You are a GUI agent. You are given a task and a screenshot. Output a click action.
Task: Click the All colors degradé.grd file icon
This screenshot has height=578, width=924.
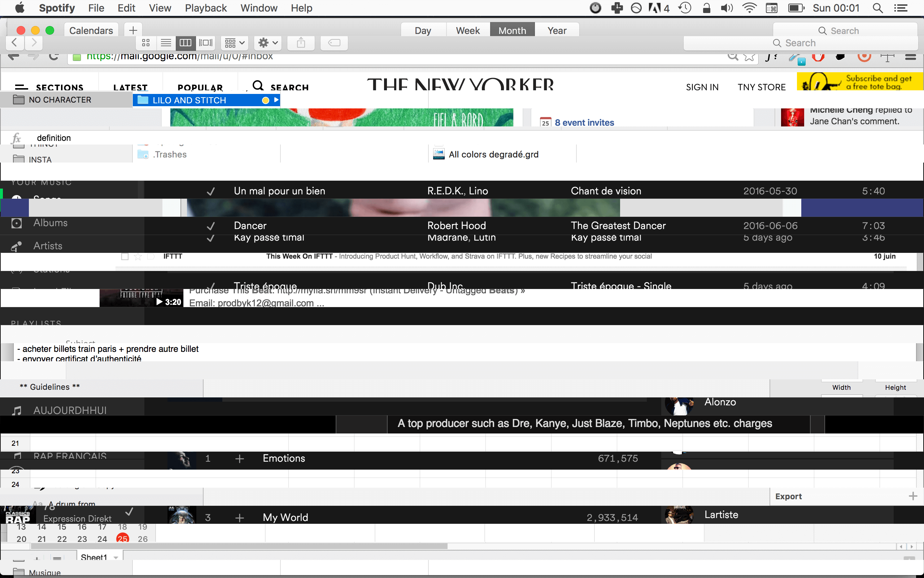[439, 155]
